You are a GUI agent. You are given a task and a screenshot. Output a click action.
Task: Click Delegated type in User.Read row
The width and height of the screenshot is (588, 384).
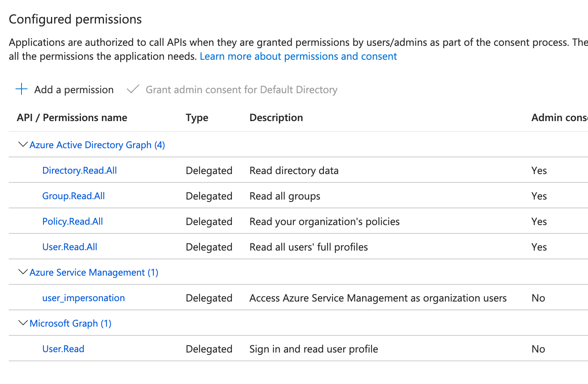209,349
